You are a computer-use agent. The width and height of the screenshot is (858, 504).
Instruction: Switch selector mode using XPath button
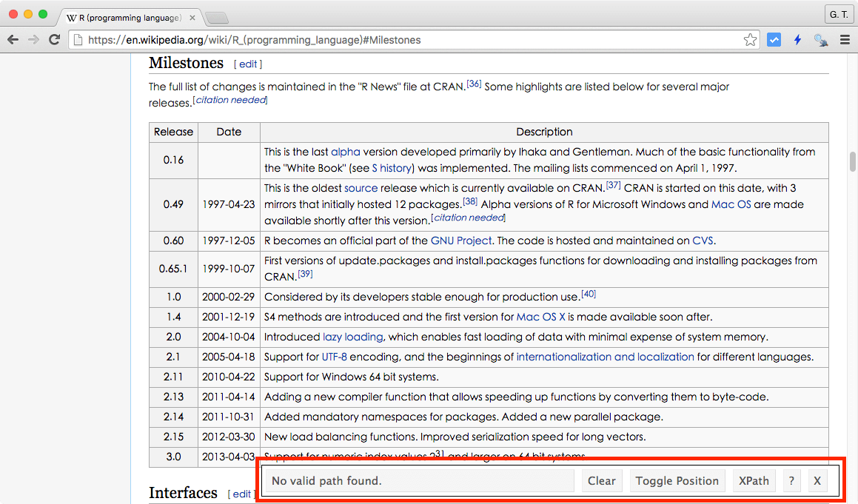click(754, 481)
